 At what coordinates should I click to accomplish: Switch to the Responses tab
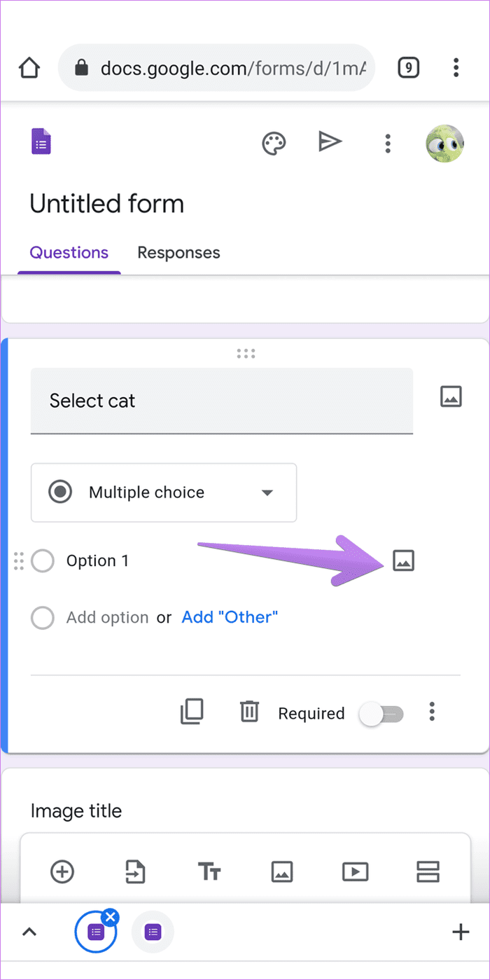click(178, 253)
